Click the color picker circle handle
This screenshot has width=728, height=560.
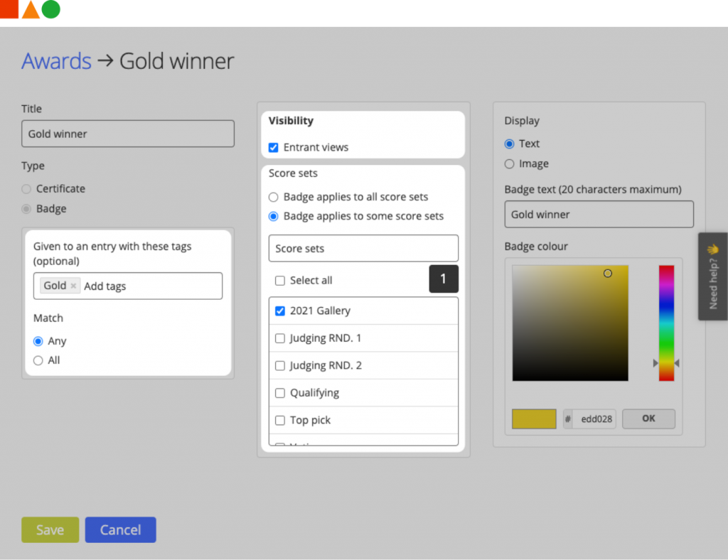click(x=607, y=273)
